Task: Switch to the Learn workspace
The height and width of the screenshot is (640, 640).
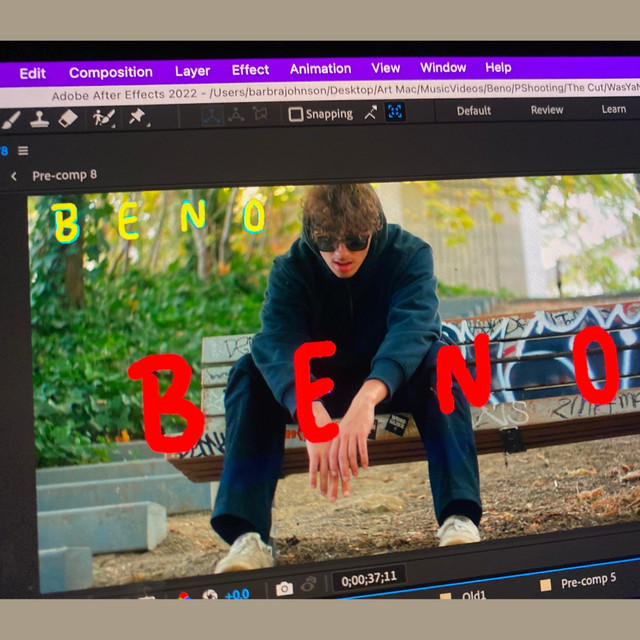Action: pyautogui.click(x=613, y=109)
